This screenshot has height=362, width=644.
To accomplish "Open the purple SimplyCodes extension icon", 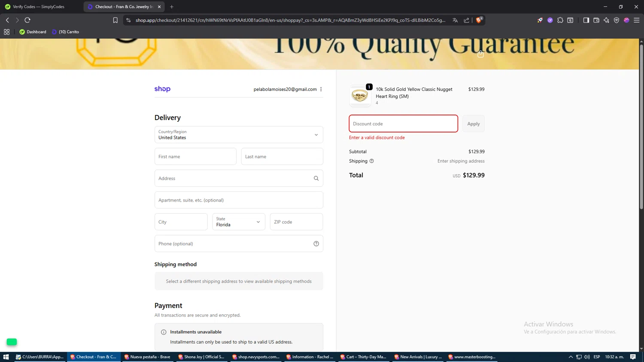I will point(550,20).
